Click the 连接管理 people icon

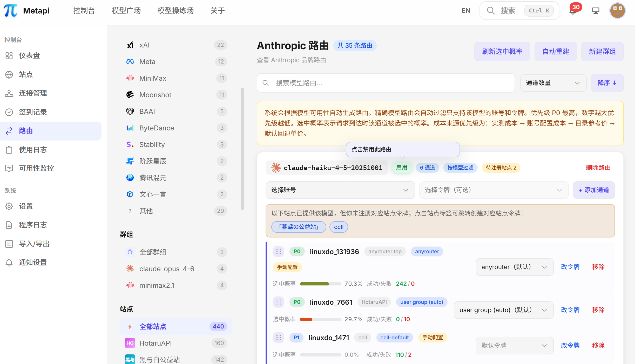(x=9, y=93)
